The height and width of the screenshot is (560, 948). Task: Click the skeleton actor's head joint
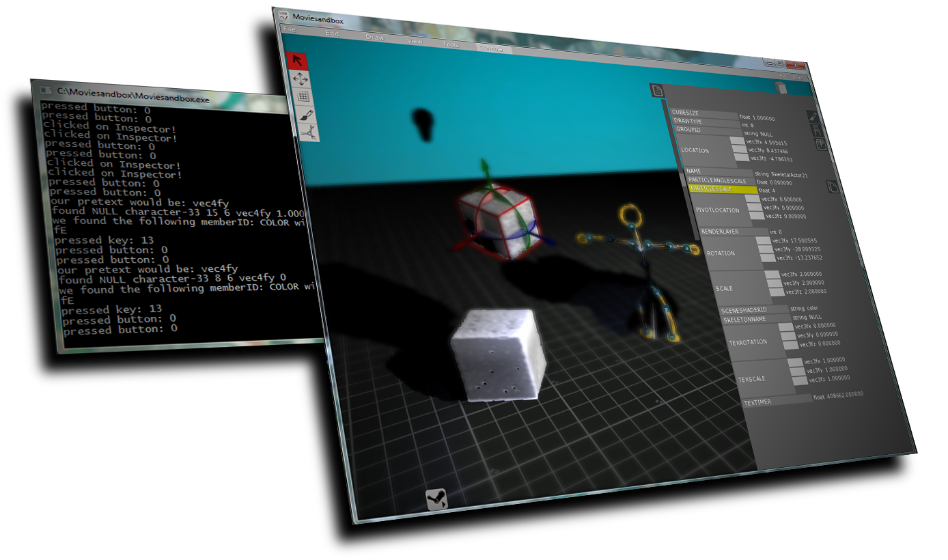[x=631, y=215]
